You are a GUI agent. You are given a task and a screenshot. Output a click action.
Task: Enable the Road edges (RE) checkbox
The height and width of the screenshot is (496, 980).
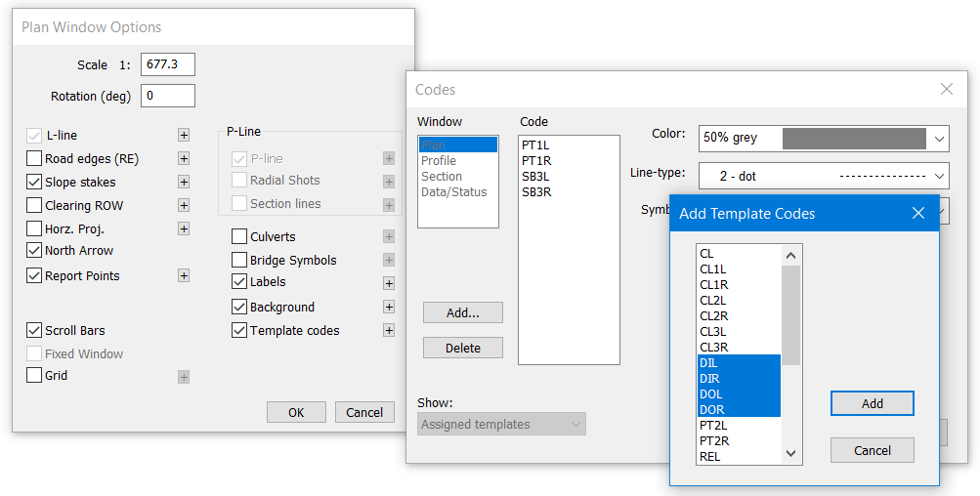(35, 158)
